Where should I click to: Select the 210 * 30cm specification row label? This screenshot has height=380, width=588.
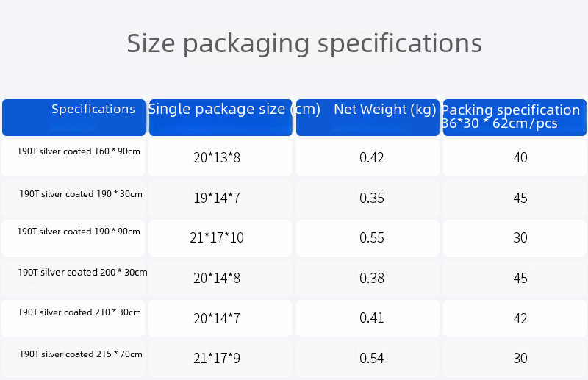[79, 312]
